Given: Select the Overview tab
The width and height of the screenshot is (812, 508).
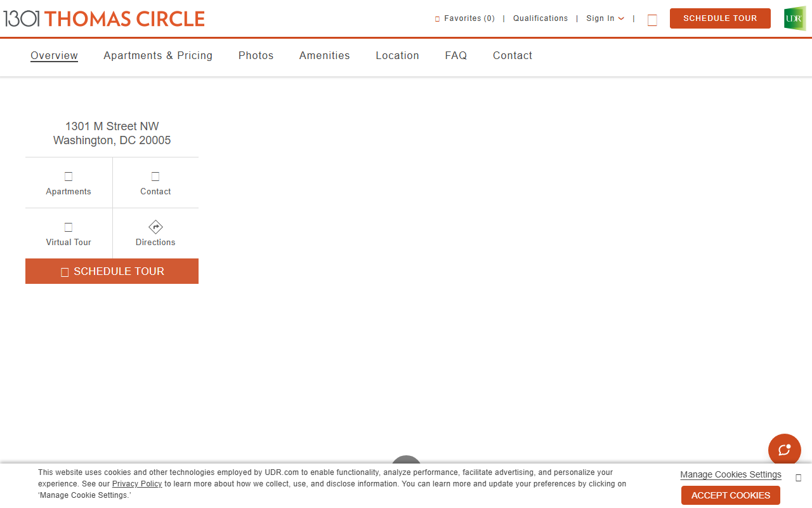Looking at the screenshot, I should pyautogui.click(x=54, y=56).
